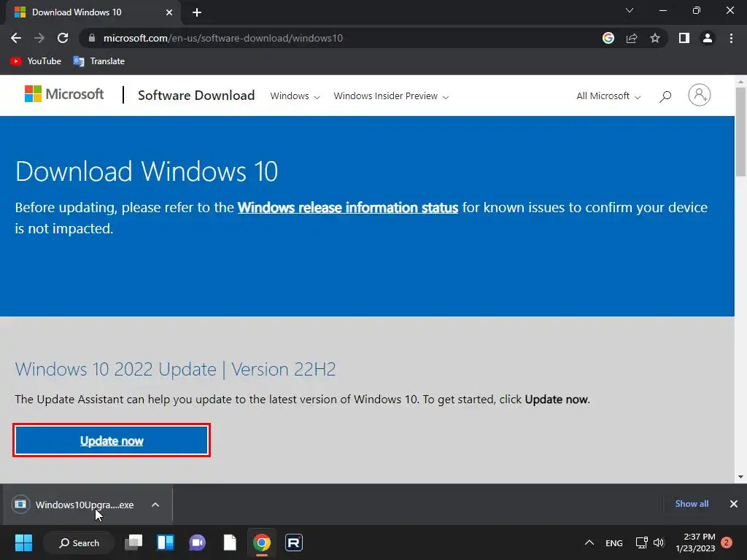Viewport: 747px width, 560px height.
Task: Click the Update now button
Action: pos(112,440)
